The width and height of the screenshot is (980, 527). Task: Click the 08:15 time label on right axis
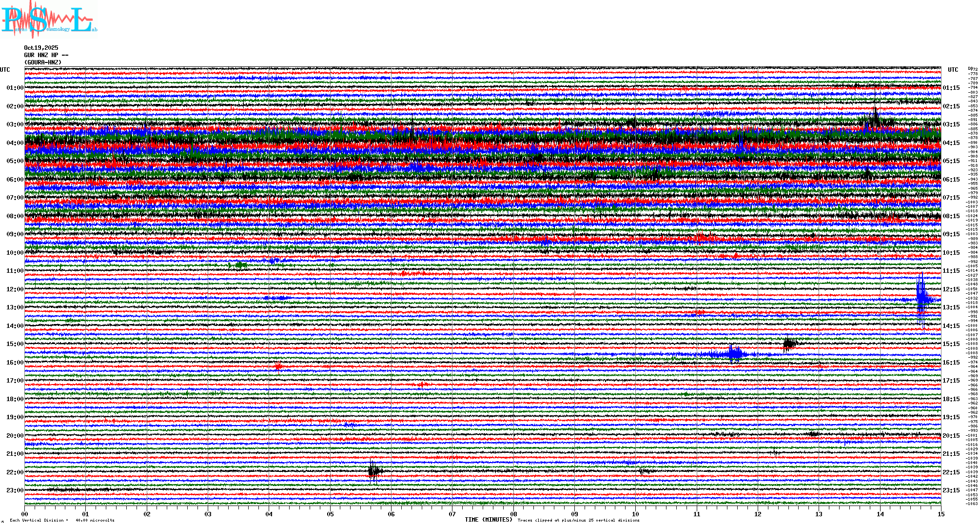tap(951, 216)
